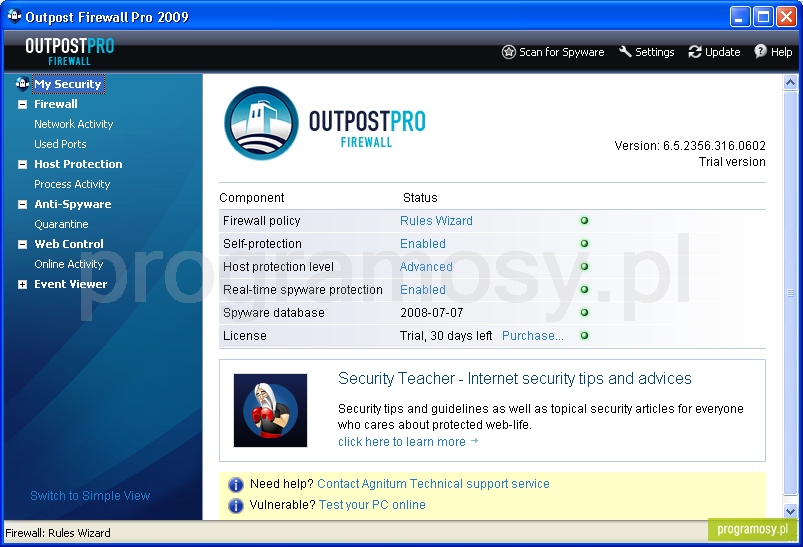The image size is (803, 547).
Task: Open Security Teacher heading link
Action: [x=515, y=378]
